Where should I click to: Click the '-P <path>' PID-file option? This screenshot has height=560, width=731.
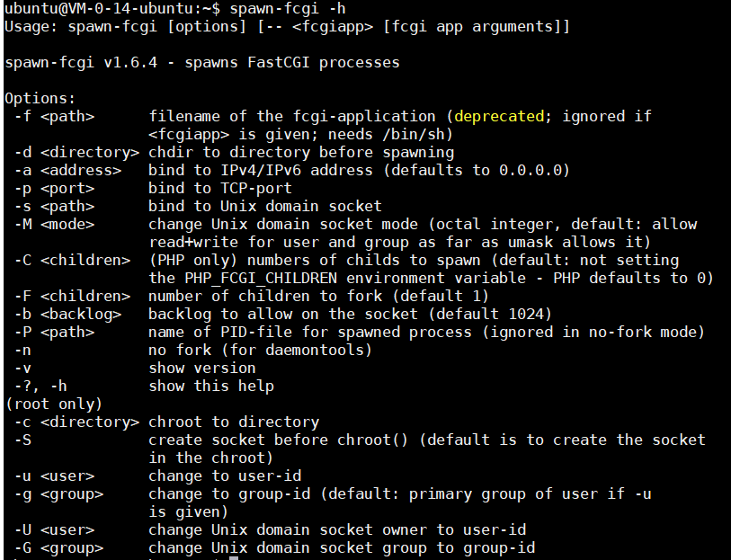pyautogui.click(x=54, y=333)
